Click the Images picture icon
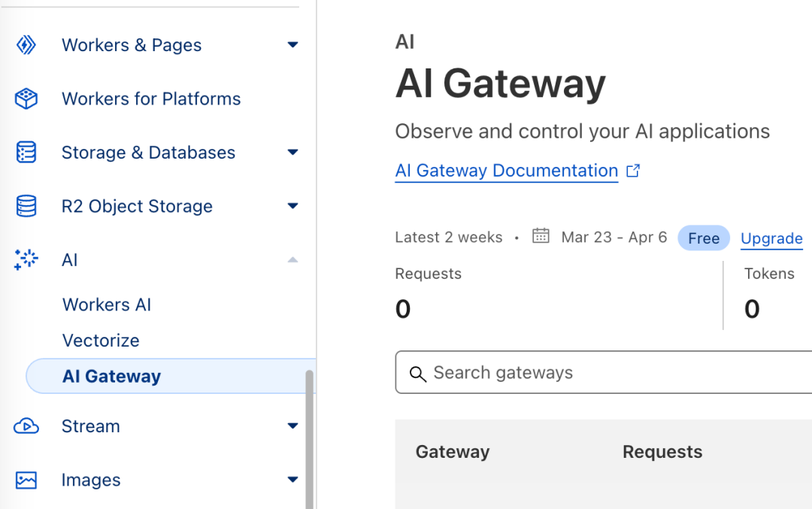Viewport: 812px width, 509px height. pos(26,480)
